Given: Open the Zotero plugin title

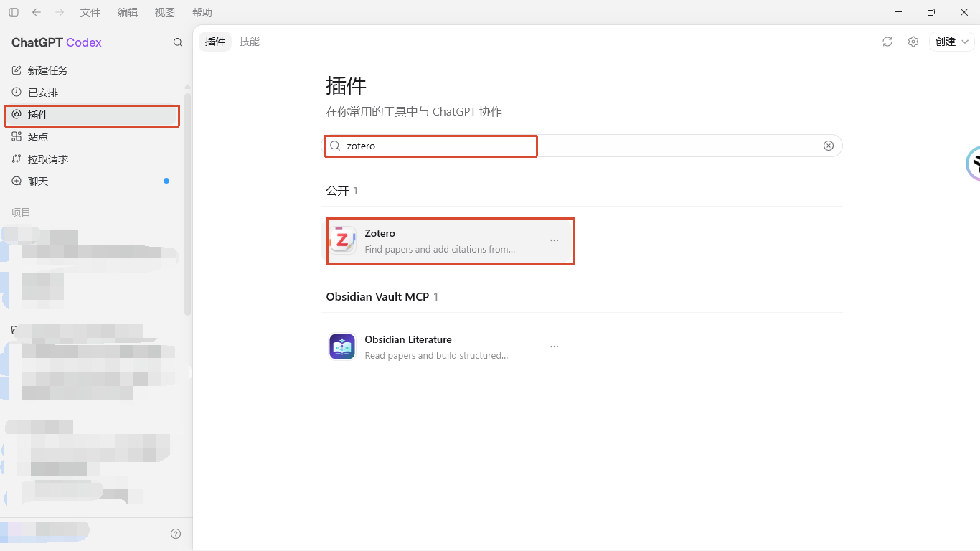Looking at the screenshot, I should point(380,233).
